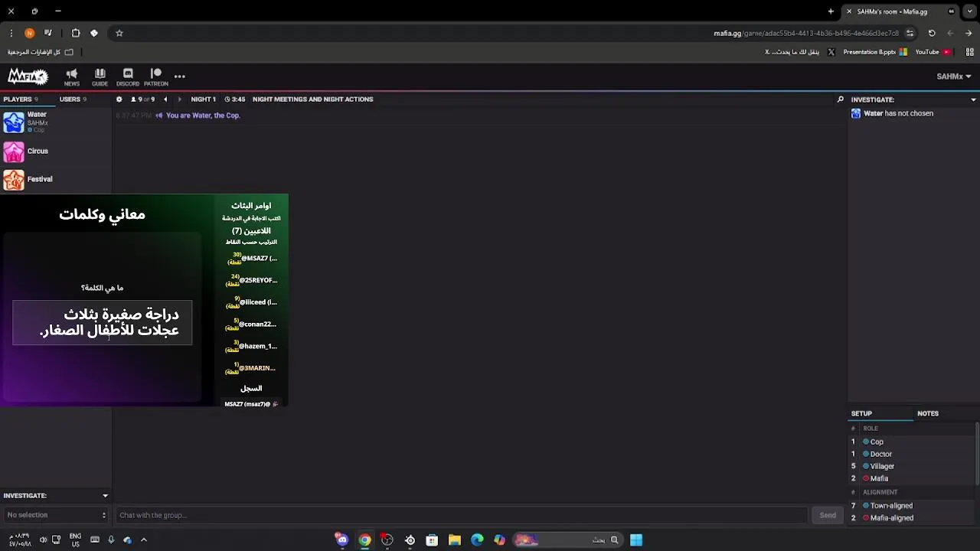Open the Apps grid in bookmarks bar
Viewport: 980px width, 551px height.
coord(970,52)
